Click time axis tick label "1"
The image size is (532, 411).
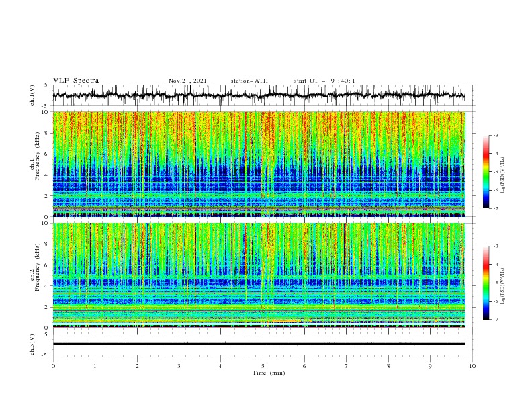click(95, 366)
